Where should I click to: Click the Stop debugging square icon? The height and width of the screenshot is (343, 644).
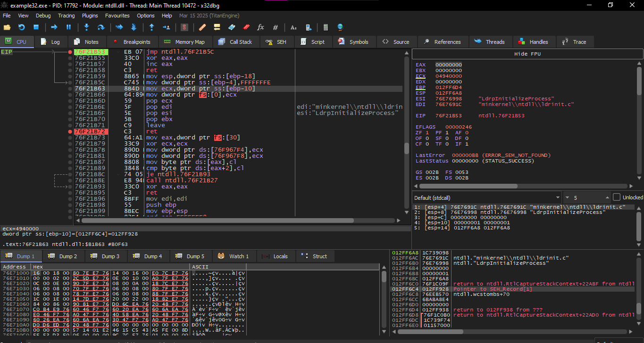coord(36,27)
